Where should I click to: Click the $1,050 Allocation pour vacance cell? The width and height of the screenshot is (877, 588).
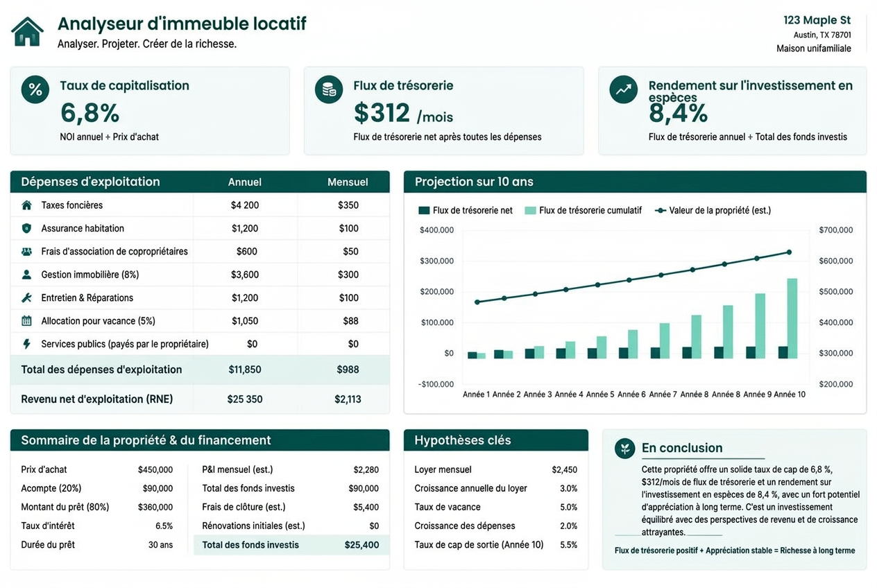pyautogui.click(x=245, y=320)
